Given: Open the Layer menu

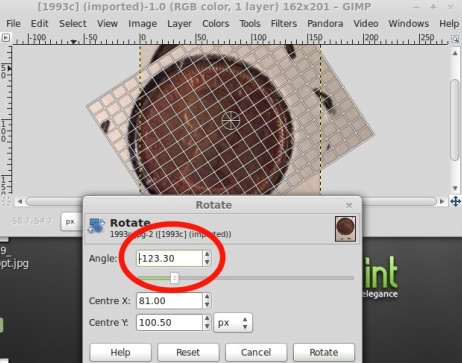Looking at the screenshot, I should (179, 24).
